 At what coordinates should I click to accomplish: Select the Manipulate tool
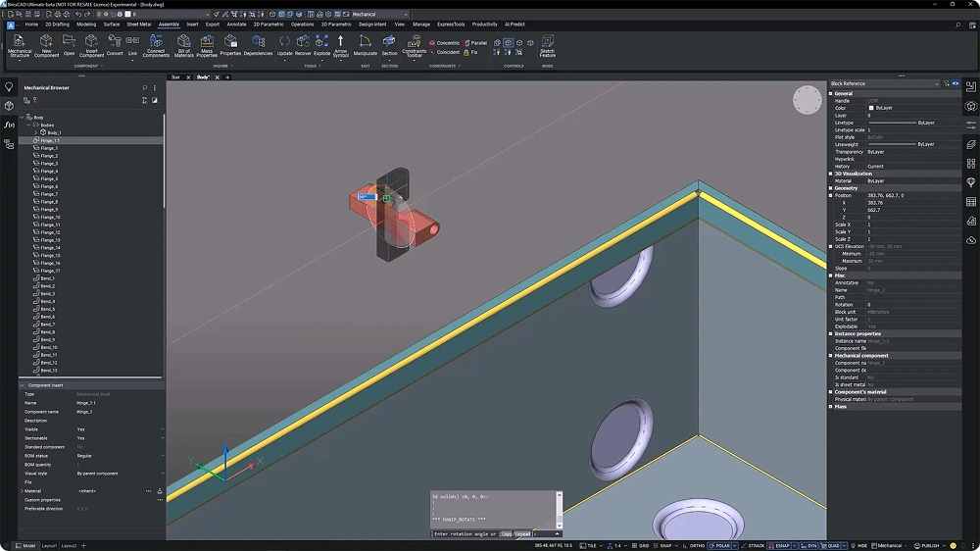coord(365,45)
